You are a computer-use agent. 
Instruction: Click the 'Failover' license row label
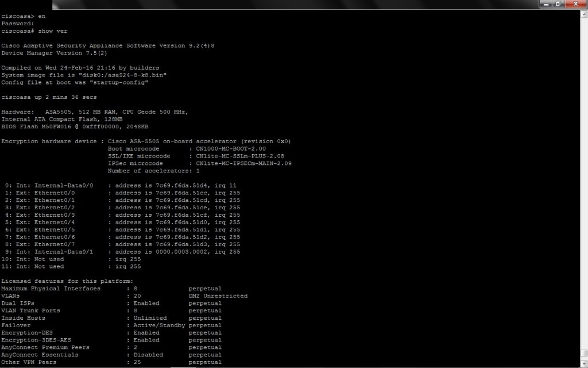(x=16, y=325)
